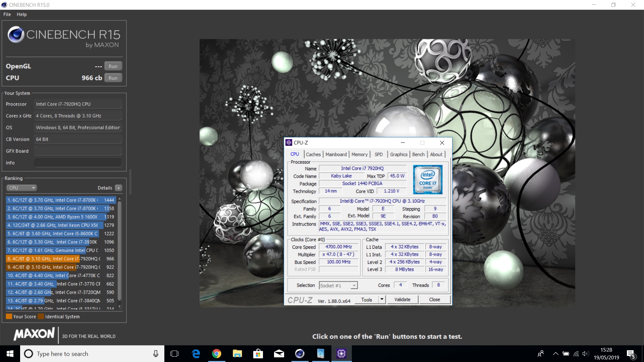
Task: Click the Close button in CPU-Z
Action: 435,300
